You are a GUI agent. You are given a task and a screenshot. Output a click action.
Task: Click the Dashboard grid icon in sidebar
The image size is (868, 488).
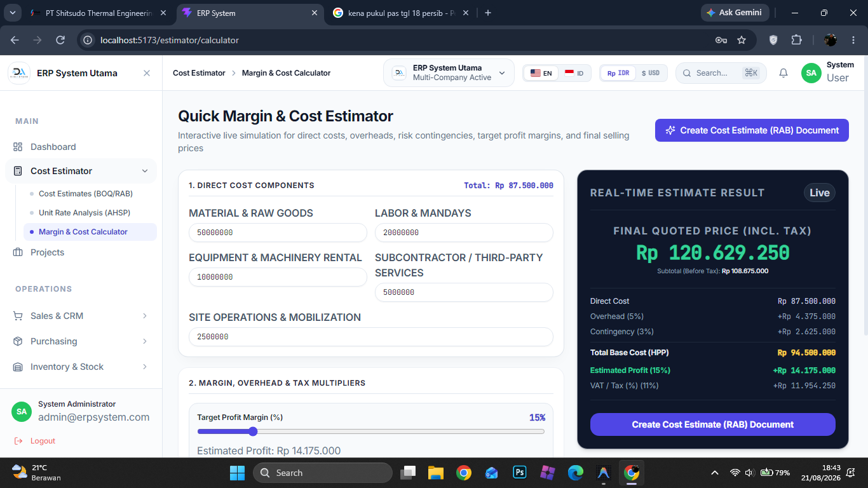tap(18, 147)
